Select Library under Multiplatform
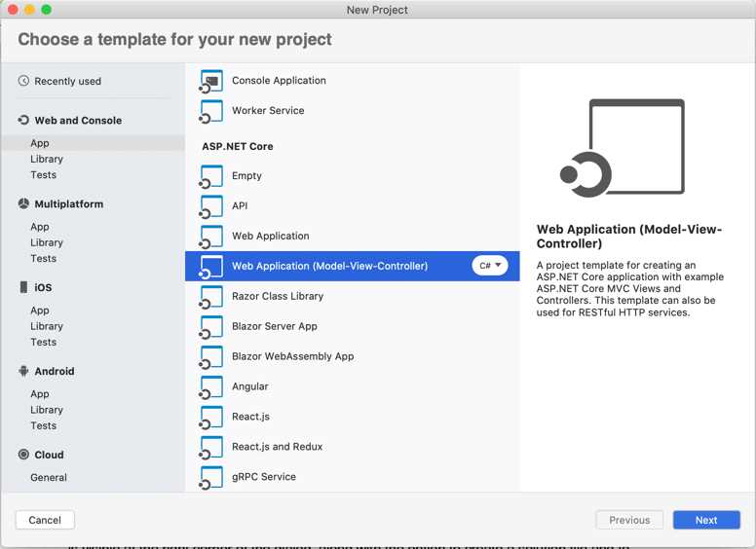 click(x=47, y=242)
